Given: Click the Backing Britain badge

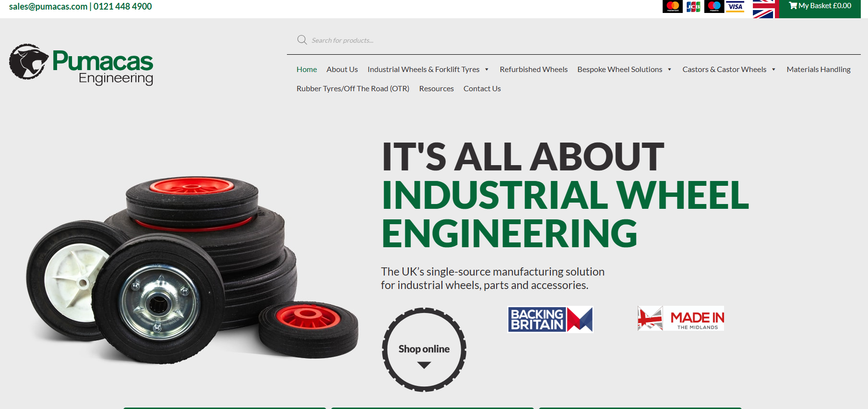Looking at the screenshot, I should coord(550,319).
